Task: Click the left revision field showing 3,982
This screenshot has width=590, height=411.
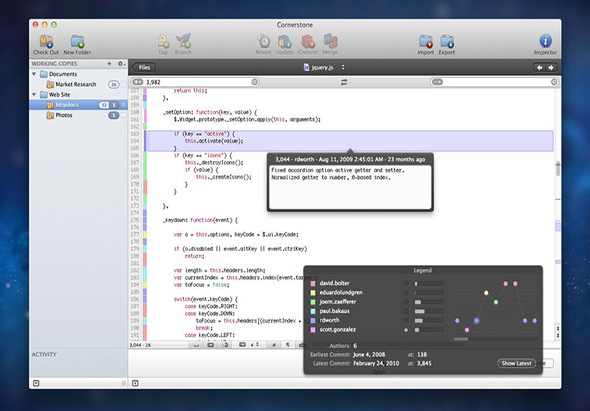Action: 195,82
